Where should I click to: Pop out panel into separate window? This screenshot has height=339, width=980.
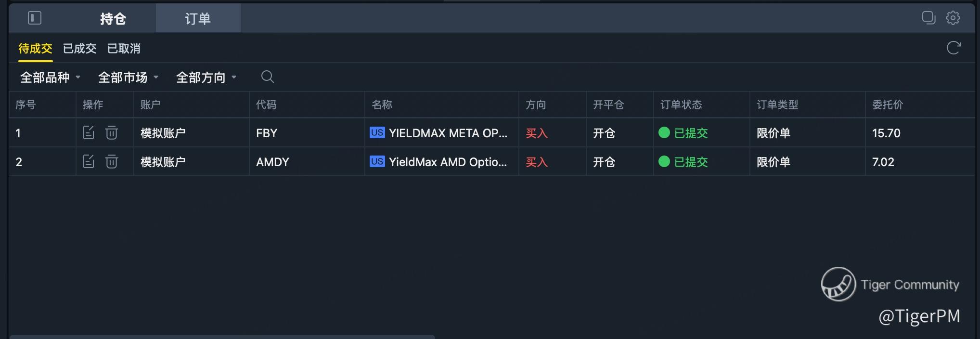click(x=928, y=18)
